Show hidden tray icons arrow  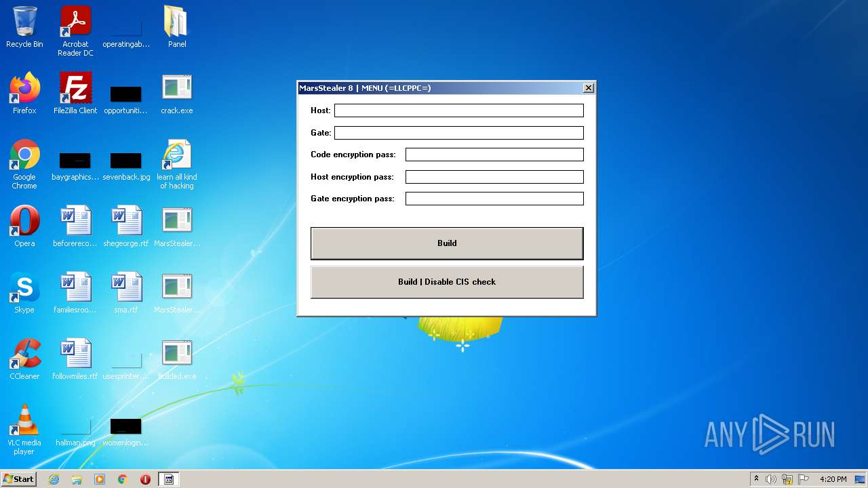pyautogui.click(x=756, y=479)
